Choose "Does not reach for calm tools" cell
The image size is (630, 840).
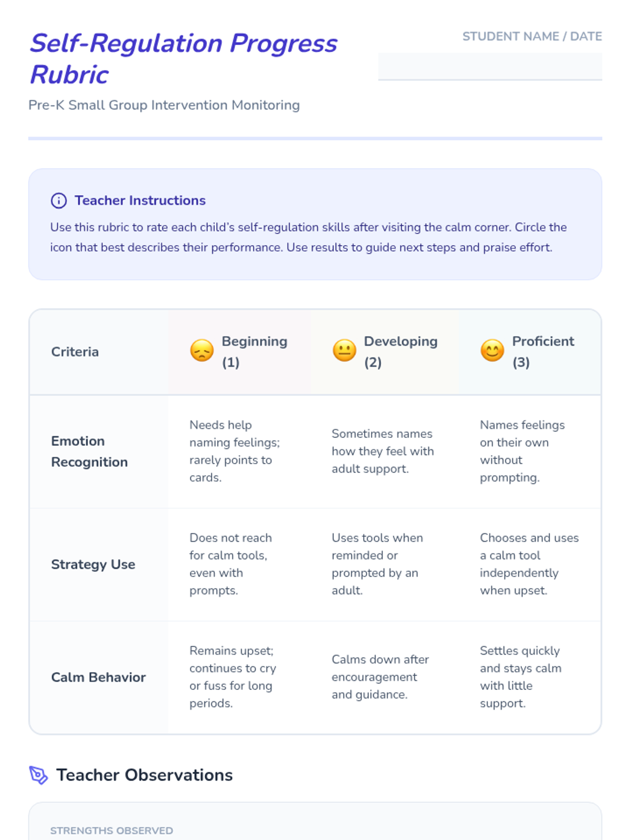pyautogui.click(x=231, y=564)
